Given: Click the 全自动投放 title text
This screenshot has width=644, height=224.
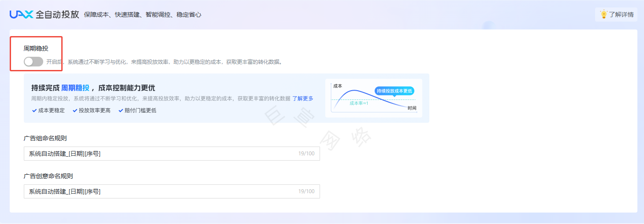Looking at the screenshot, I should pyautogui.click(x=58, y=15).
